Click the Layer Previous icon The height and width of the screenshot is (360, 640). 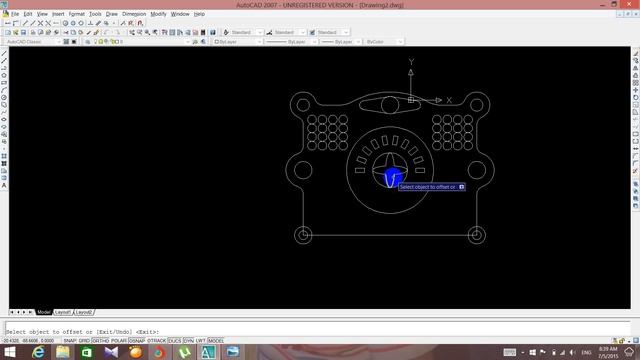click(x=203, y=42)
